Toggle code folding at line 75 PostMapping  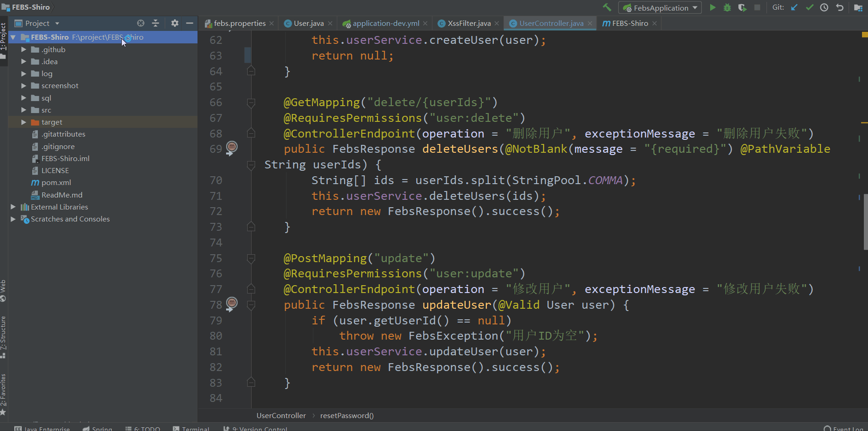251,258
